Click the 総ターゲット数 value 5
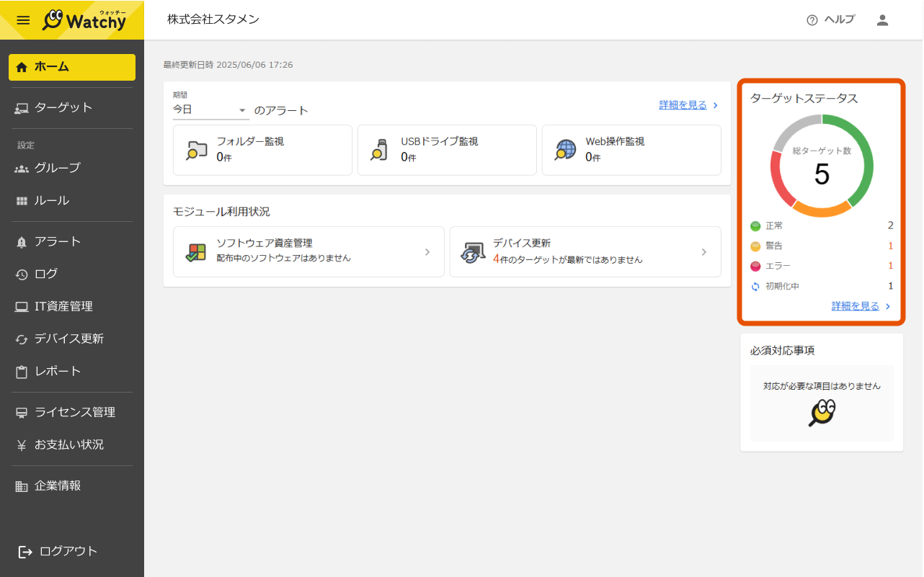Image resolution: width=924 pixels, height=577 pixels. [822, 174]
